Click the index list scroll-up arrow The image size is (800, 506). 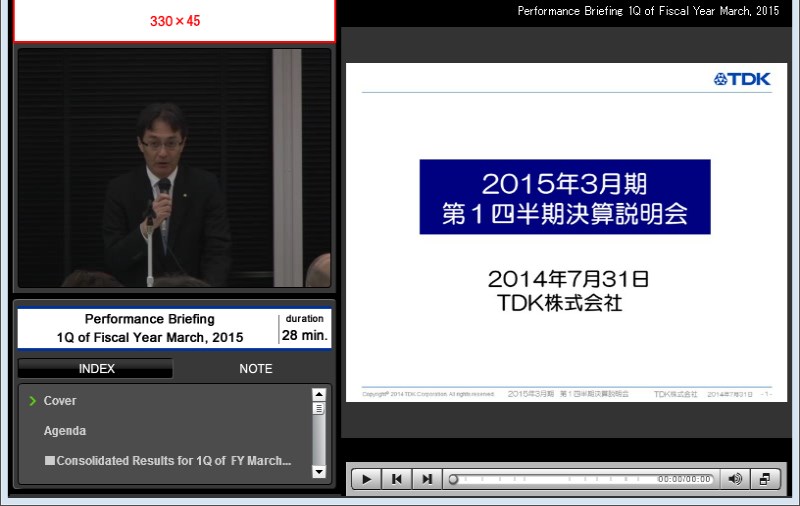coord(319,394)
